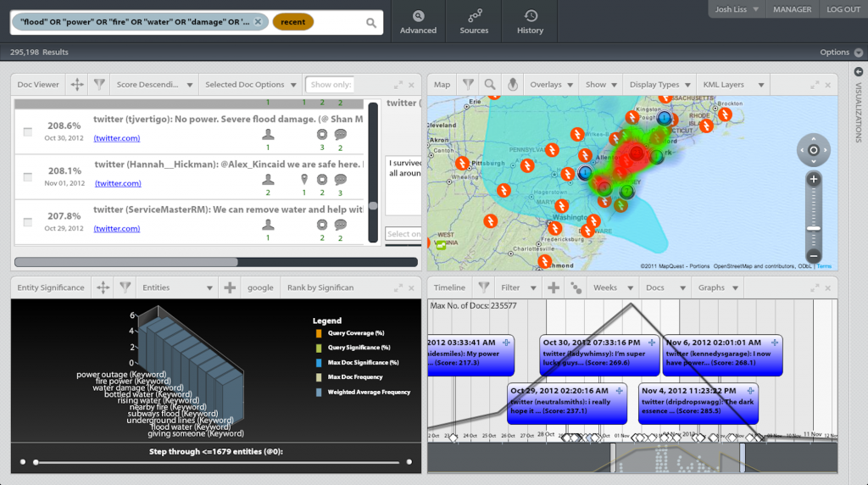Click the Doc Viewer horizontal scrollbar
Screen dimensions: 868x485
point(216,262)
